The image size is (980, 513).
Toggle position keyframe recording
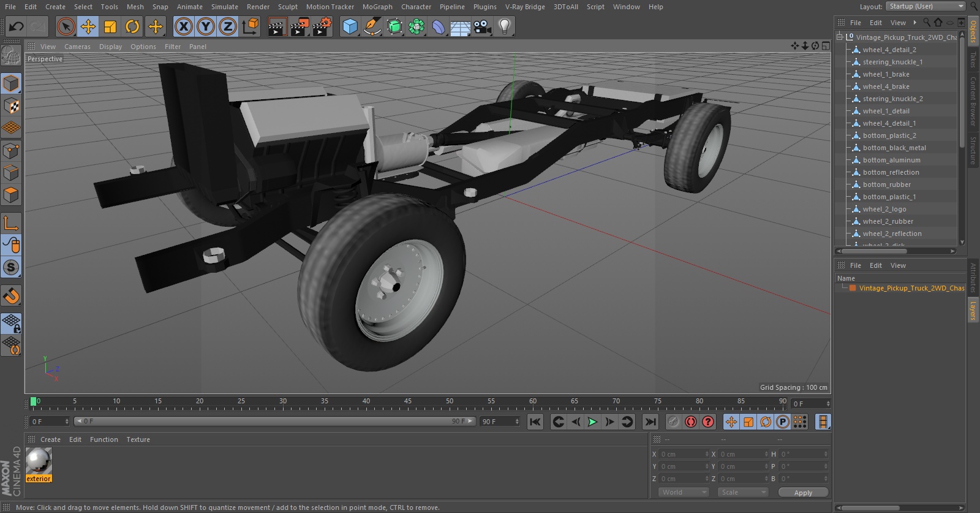[x=731, y=422]
